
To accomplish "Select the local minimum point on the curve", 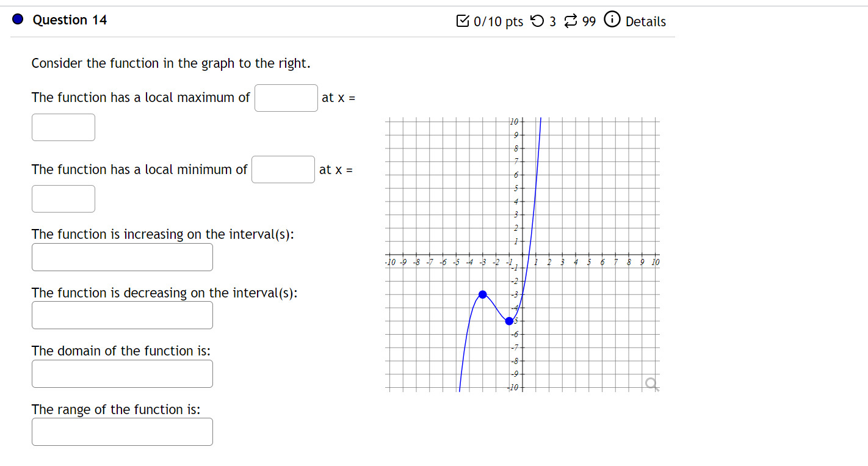I will [508, 319].
